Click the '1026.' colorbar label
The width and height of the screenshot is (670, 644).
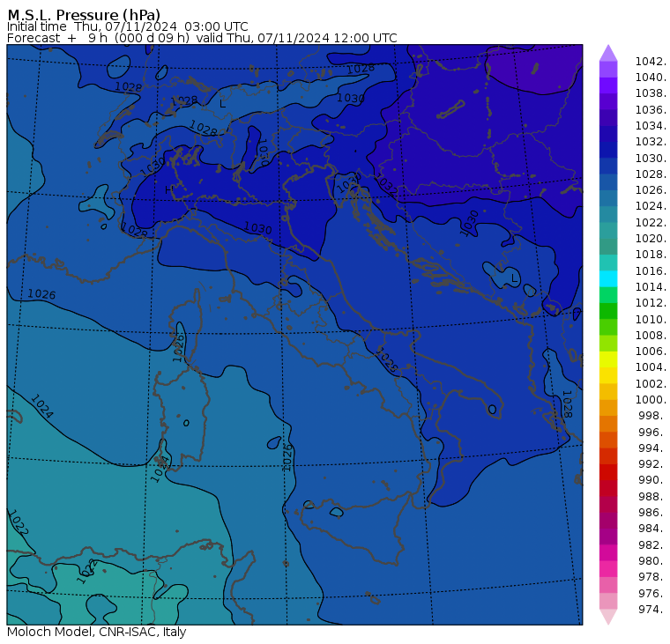651,189
